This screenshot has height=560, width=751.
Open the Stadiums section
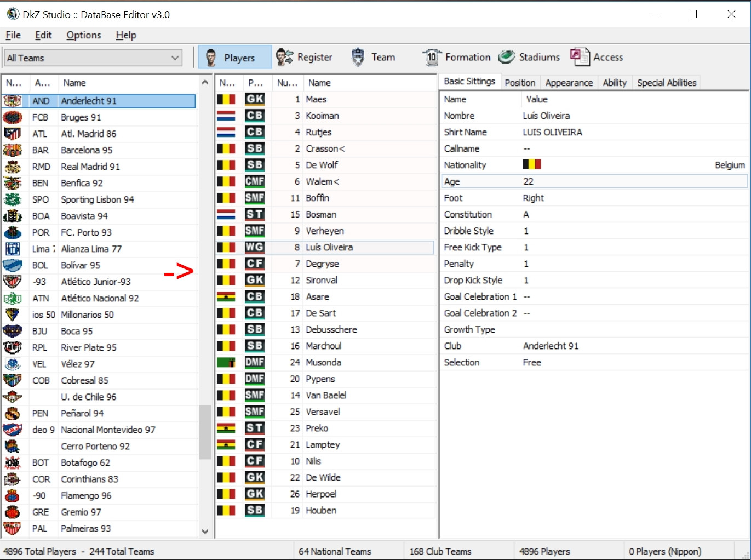529,57
